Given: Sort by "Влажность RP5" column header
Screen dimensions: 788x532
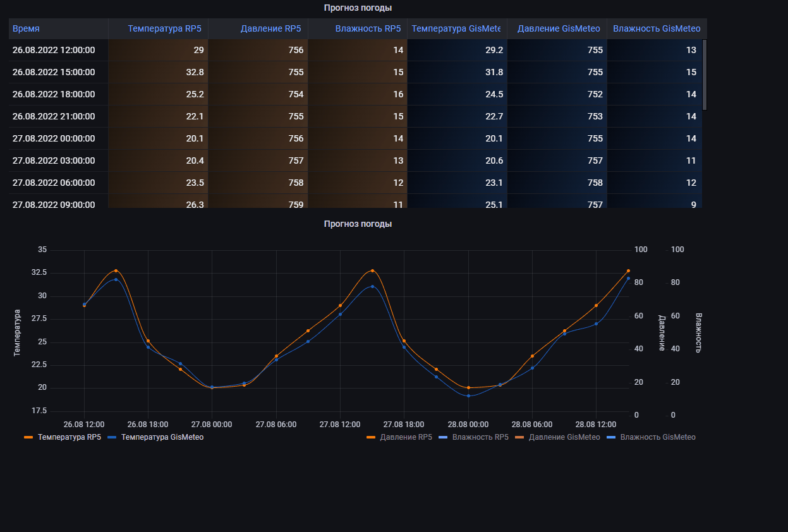Looking at the screenshot, I should pyautogui.click(x=368, y=28).
